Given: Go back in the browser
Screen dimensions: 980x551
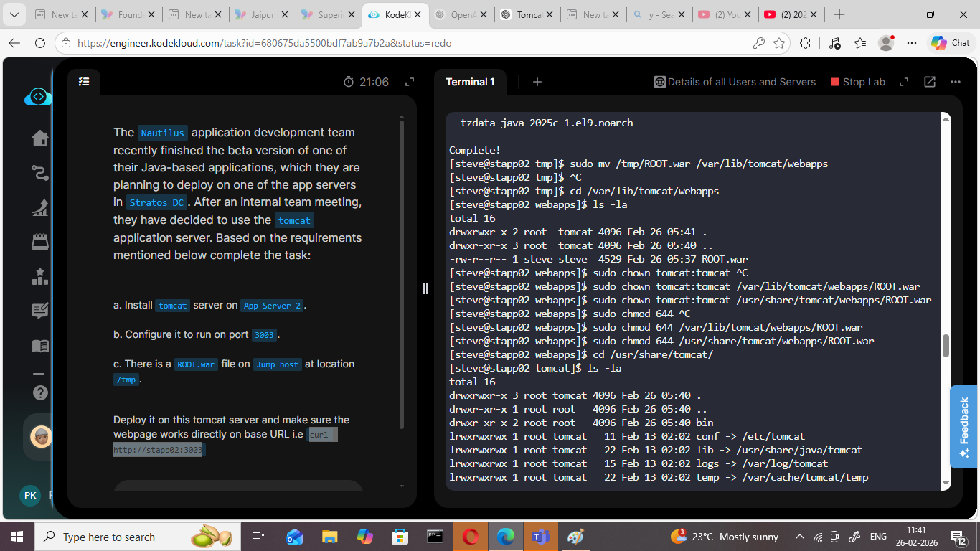Looking at the screenshot, I should [15, 43].
